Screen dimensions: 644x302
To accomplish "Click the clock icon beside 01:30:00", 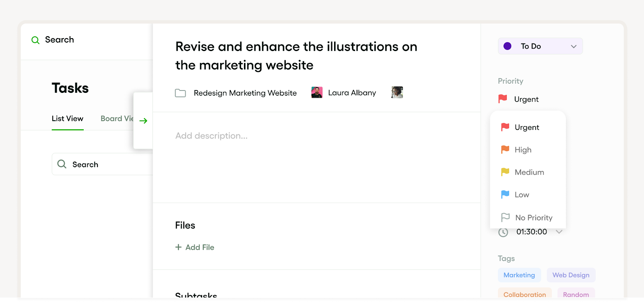I will tap(503, 232).
